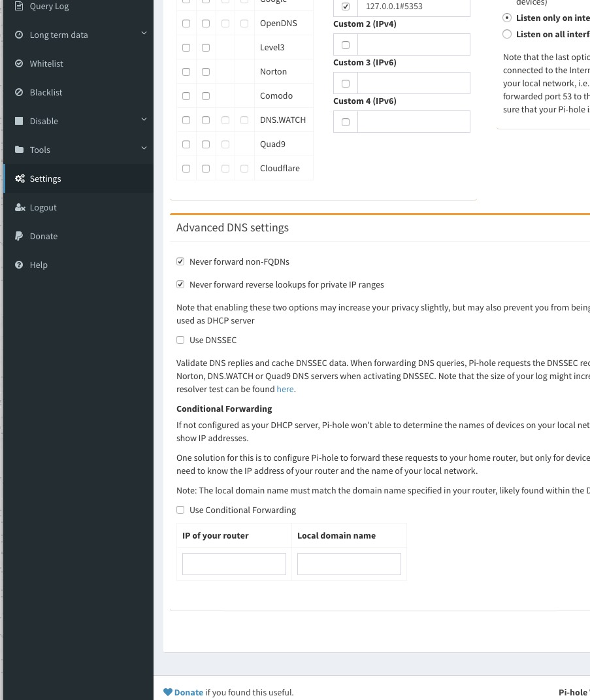
Task: Tick the first checkbox in OpenDNS row
Action: tap(186, 24)
